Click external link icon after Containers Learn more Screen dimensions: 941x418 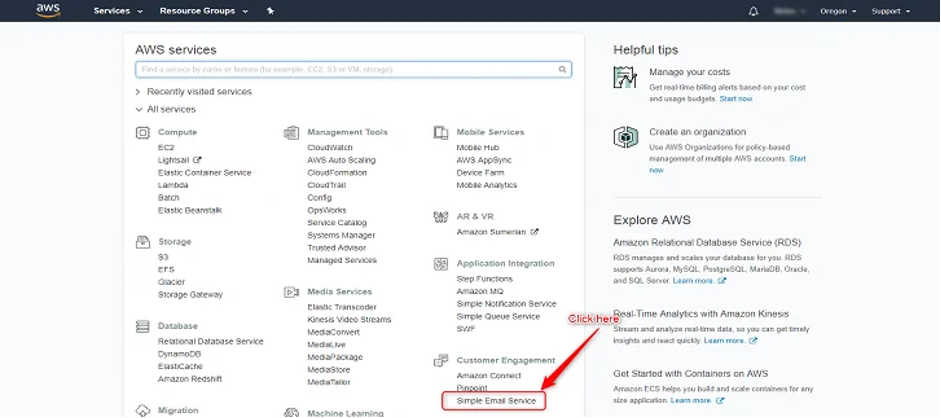pyautogui.click(x=720, y=401)
